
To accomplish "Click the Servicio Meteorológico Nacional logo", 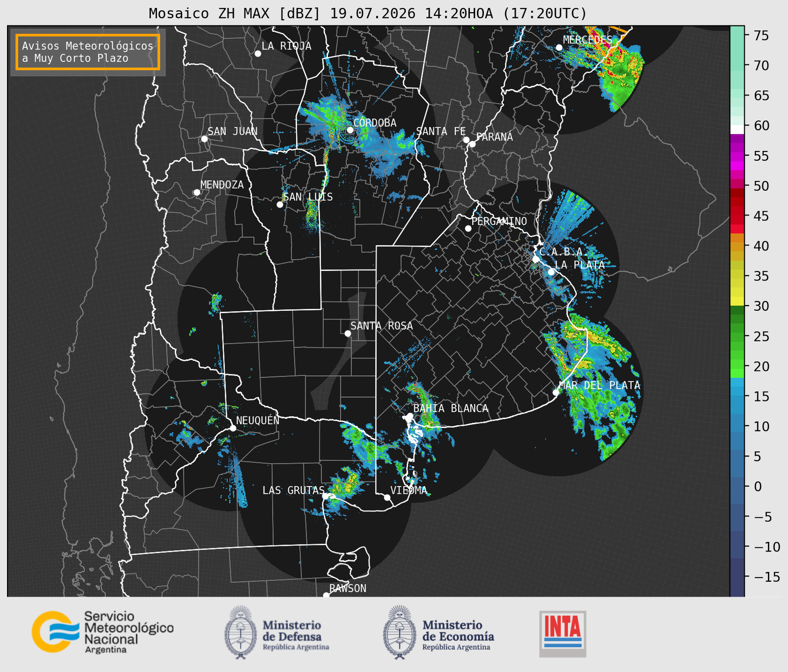I will point(103,632).
